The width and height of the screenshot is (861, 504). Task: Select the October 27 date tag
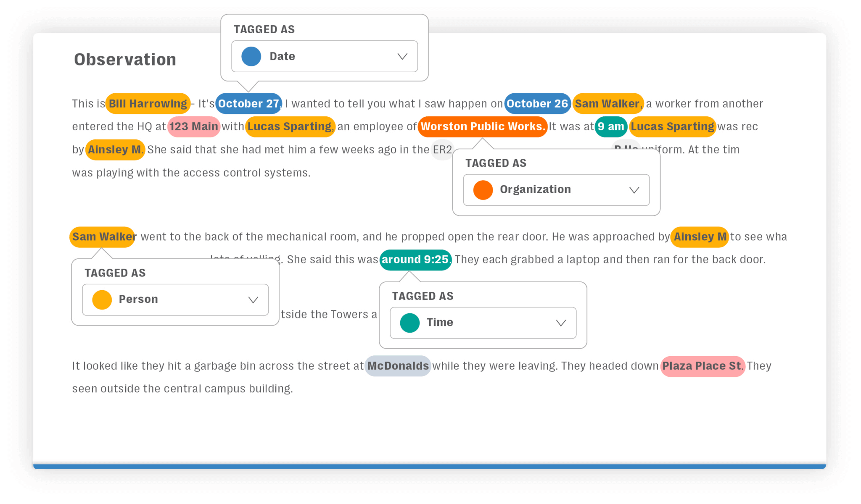[248, 104]
